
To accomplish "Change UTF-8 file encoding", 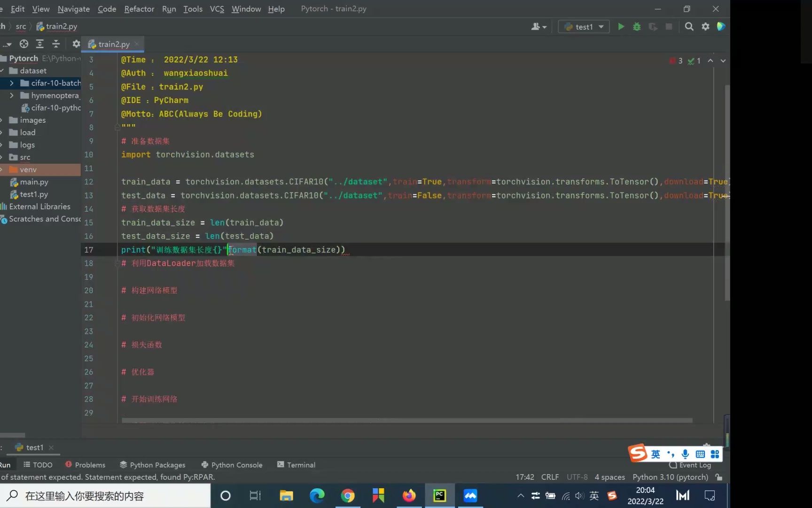I will pos(577,477).
